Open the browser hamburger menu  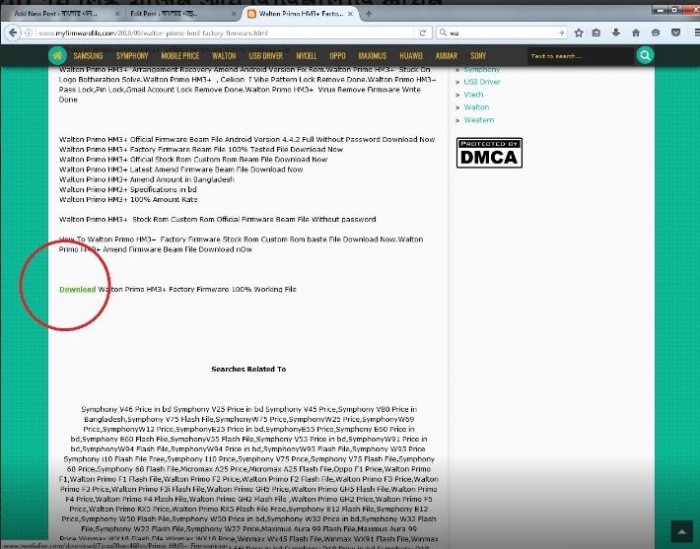(x=696, y=33)
